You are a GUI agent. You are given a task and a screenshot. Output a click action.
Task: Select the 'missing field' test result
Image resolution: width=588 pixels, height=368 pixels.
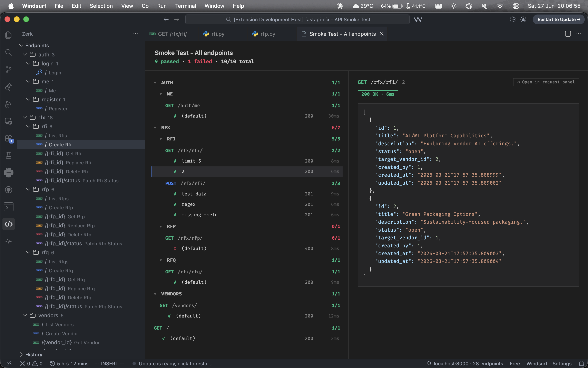click(x=247, y=215)
